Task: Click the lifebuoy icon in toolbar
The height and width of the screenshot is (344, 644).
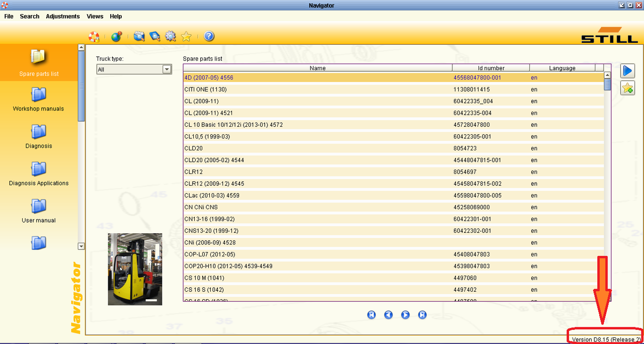Action: click(x=94, y=36)
